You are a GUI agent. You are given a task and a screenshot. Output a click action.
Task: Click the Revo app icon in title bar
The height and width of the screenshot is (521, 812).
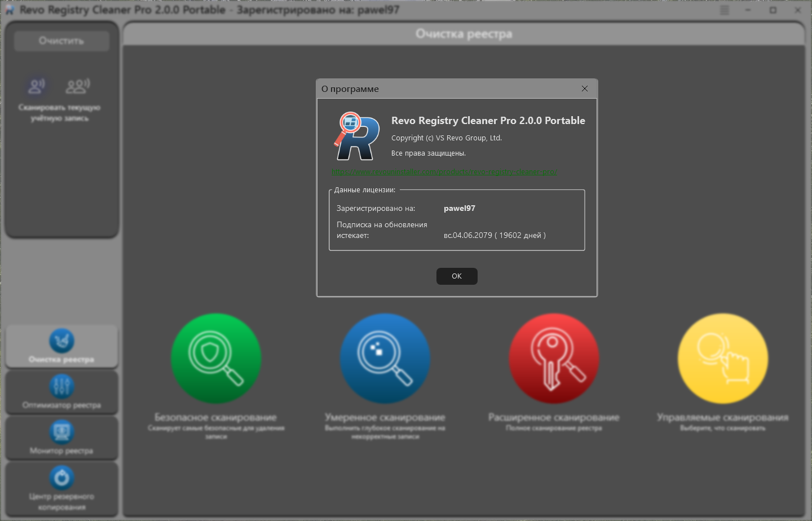pos(10,10)
